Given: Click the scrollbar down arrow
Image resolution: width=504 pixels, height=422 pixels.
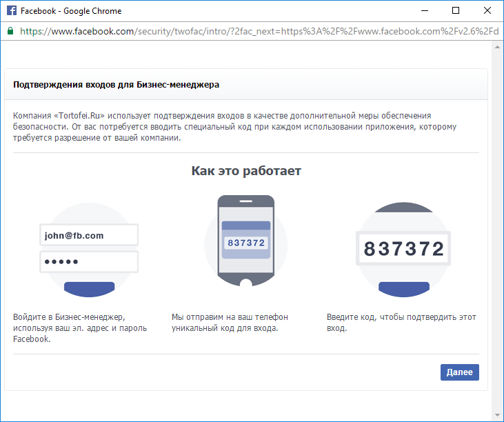Looking at the screenshot, I should (x=498, y=415).
